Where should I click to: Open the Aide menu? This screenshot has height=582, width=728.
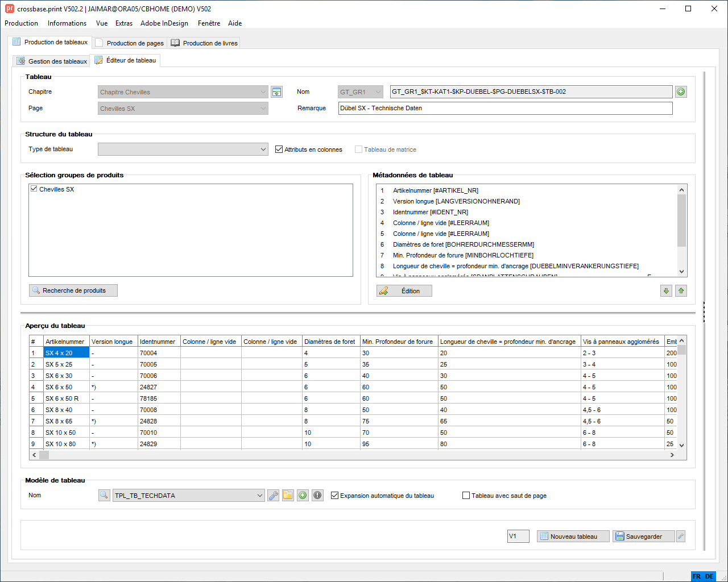coord(235,23)
